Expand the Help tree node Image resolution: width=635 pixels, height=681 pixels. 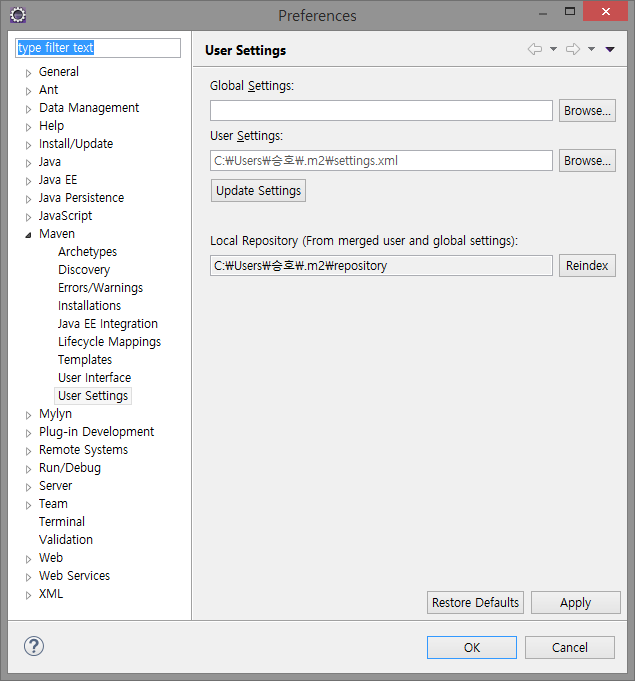(x=28, y=127)
